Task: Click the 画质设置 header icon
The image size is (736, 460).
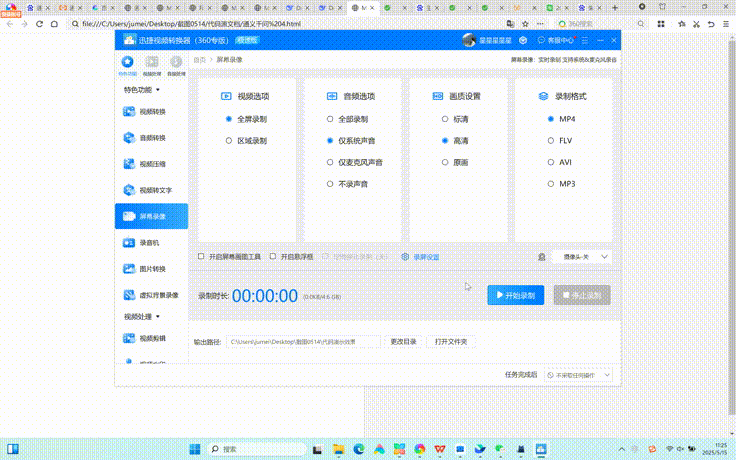Action: [x=437, y=96]
